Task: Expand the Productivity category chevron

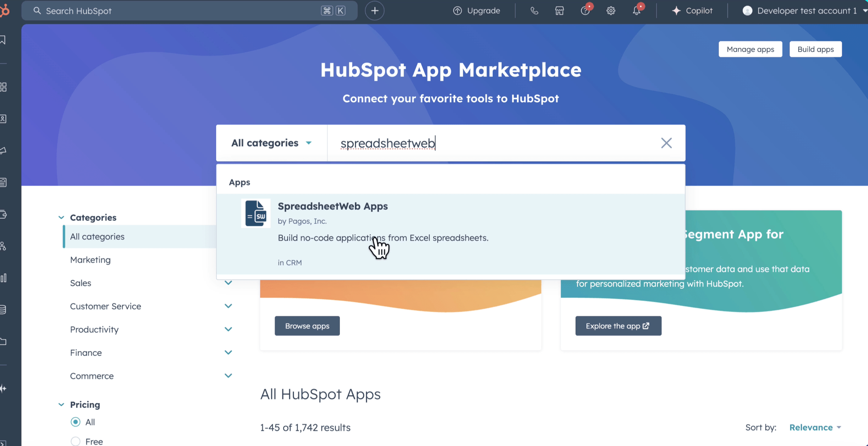Action: point(228,329)
